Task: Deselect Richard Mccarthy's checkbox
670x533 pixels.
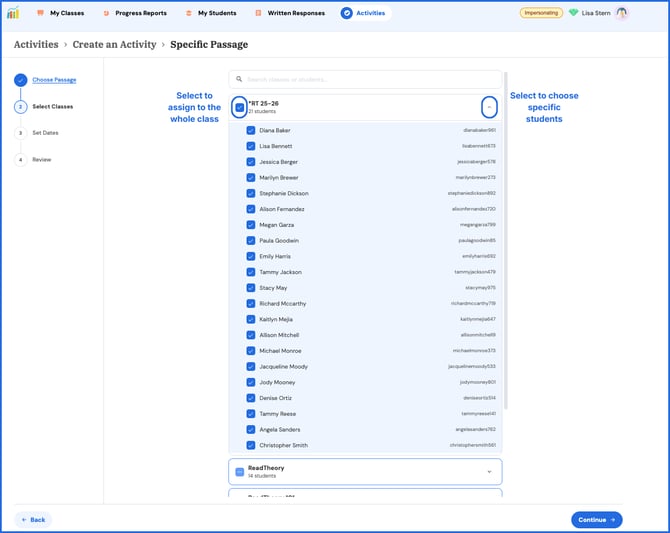Action: pos(251,303)
